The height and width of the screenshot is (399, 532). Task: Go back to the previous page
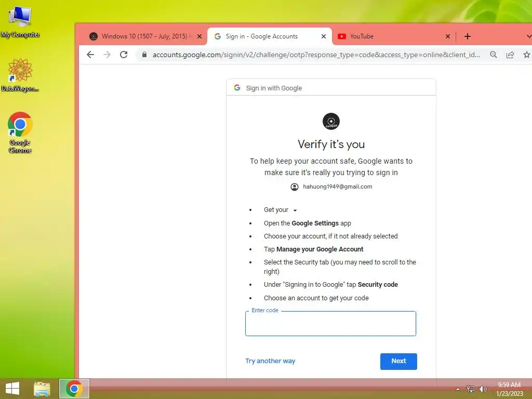click(x=90, y=55)
